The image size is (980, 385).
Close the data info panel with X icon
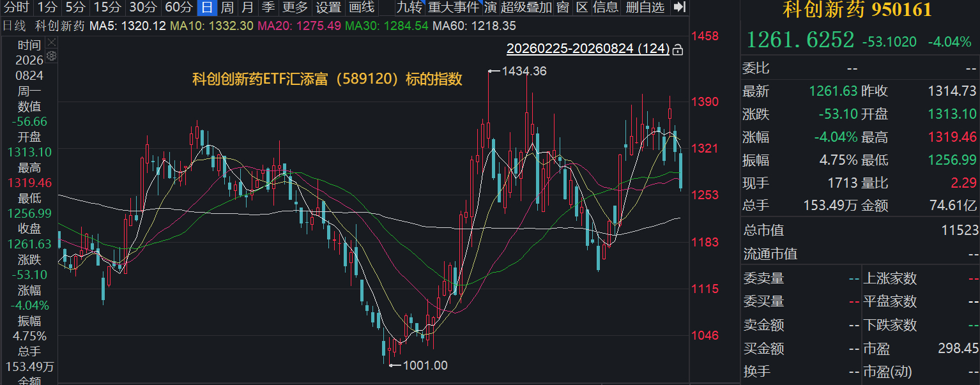pyautogui.click(x=52, y=43)
